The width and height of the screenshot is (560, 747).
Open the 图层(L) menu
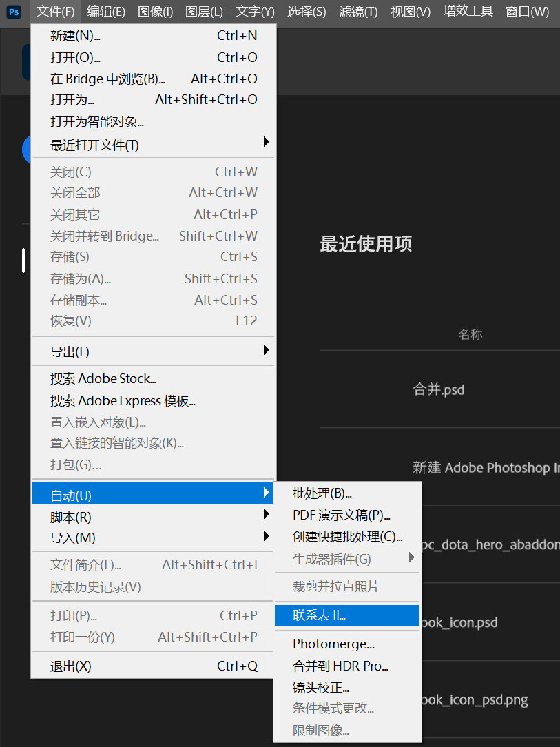coord(204,12)
